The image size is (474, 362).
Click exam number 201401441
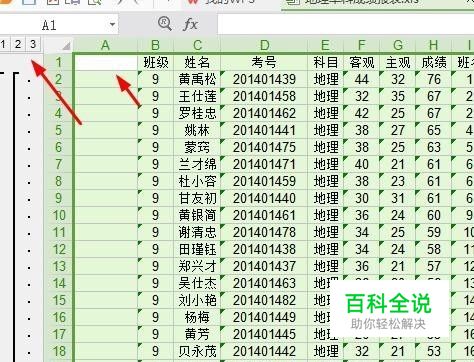coord(264,130)
